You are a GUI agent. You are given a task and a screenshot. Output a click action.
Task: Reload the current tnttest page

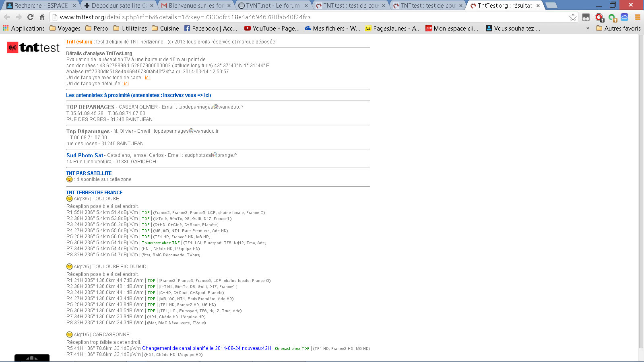[30, 17]
